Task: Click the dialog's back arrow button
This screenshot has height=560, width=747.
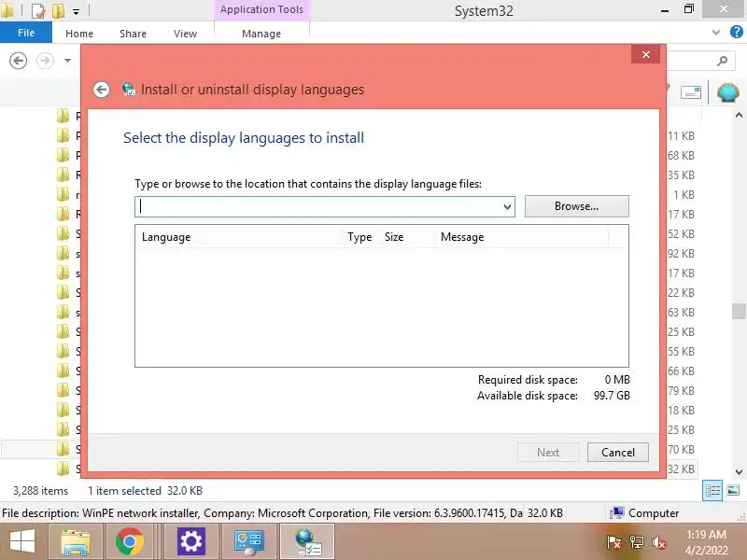Action: (101, 90)
